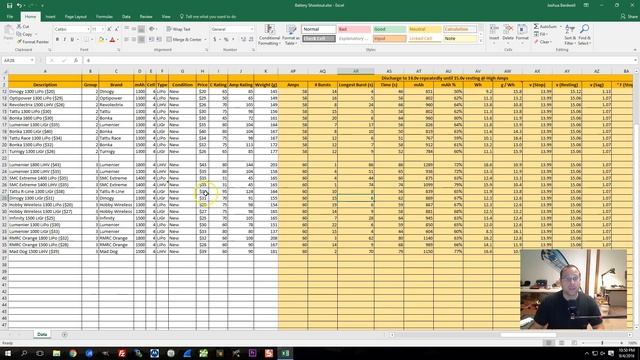Apply the Bad cell style

(354, 29)
